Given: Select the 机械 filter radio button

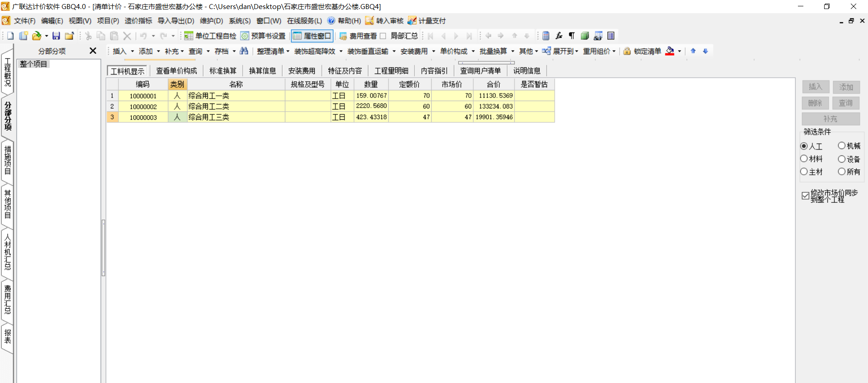Looking at the screenshot, I should [x=841, y=145].
